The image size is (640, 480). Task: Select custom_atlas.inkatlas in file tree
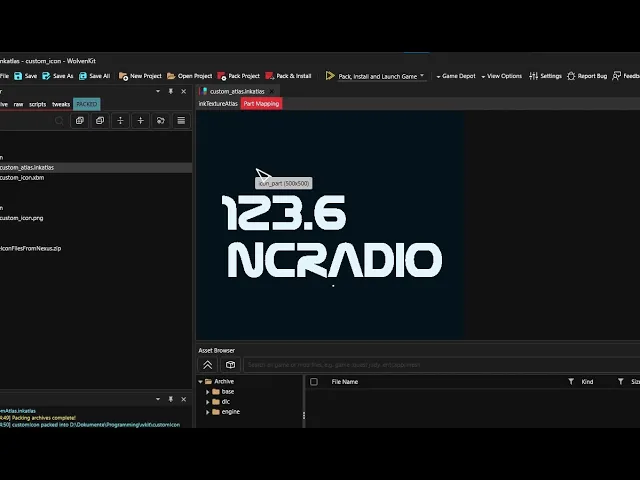click(x=96, y=168)
